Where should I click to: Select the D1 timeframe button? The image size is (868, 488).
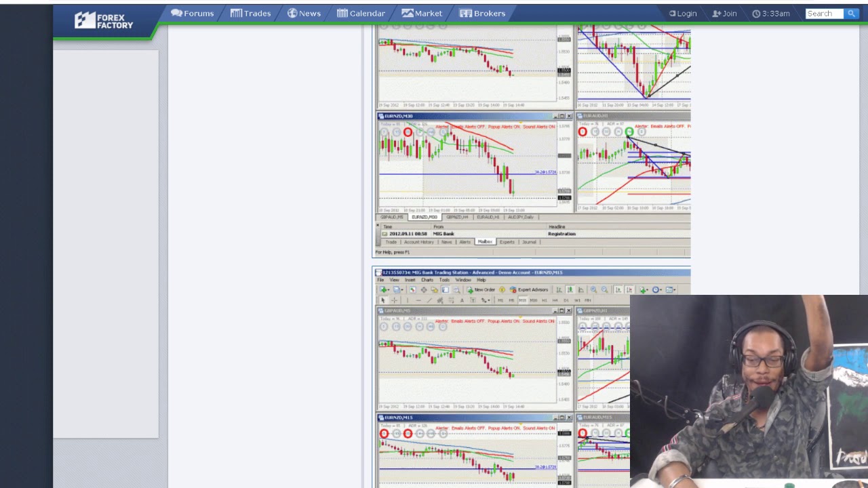tap(566, 300)
